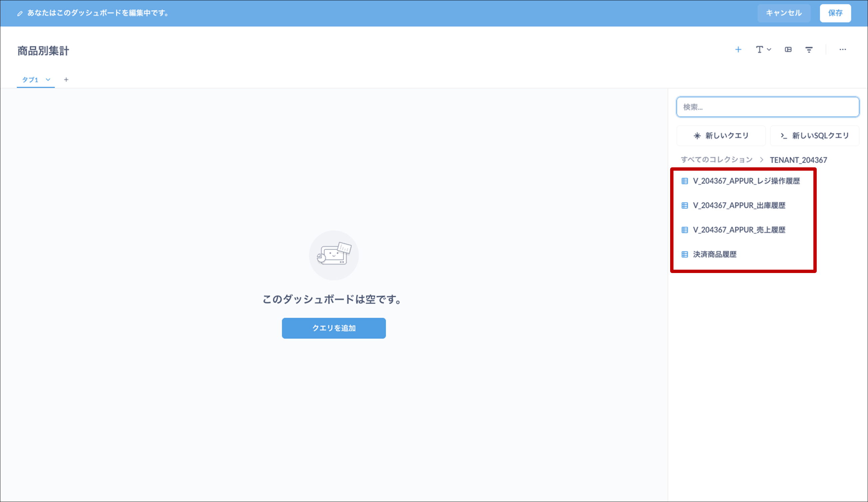
Task: Click the クエリを追加 button
Action: point(334,328)
